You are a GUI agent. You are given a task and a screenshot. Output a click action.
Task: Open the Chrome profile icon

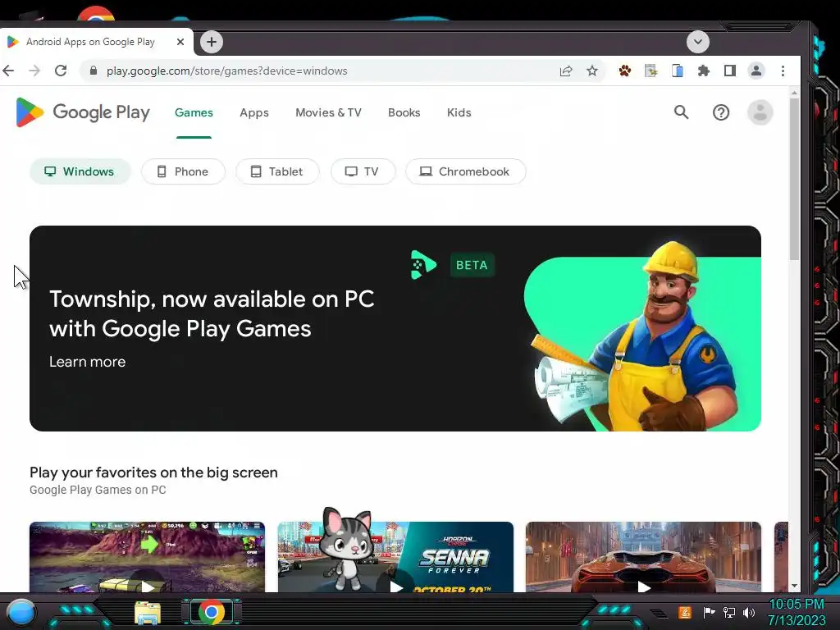(x=756, y=71)
